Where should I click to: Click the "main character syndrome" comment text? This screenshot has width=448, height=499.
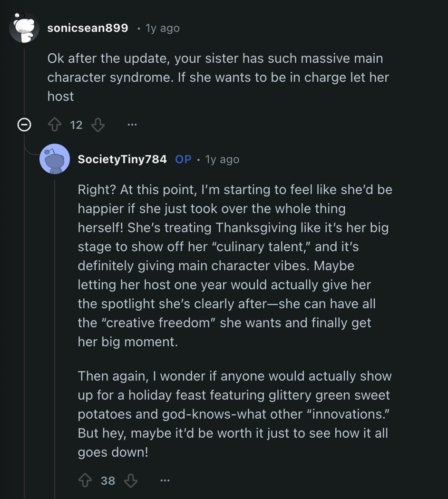pyautogui.click(x=217, y=78)
